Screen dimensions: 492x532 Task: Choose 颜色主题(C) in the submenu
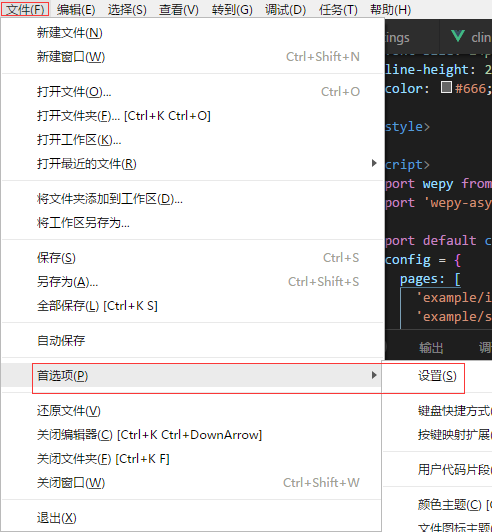point(455,505)
